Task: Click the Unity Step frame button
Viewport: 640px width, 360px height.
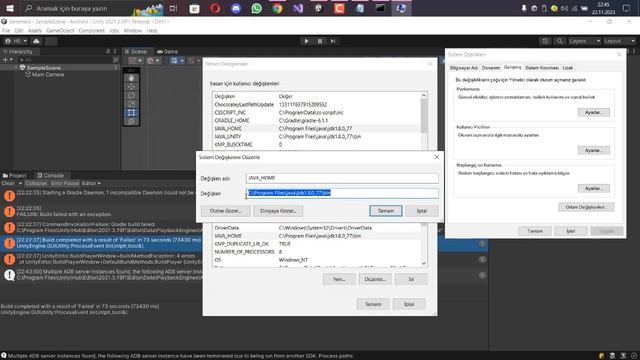Action: pyautogui.click(x=333, y=41)
